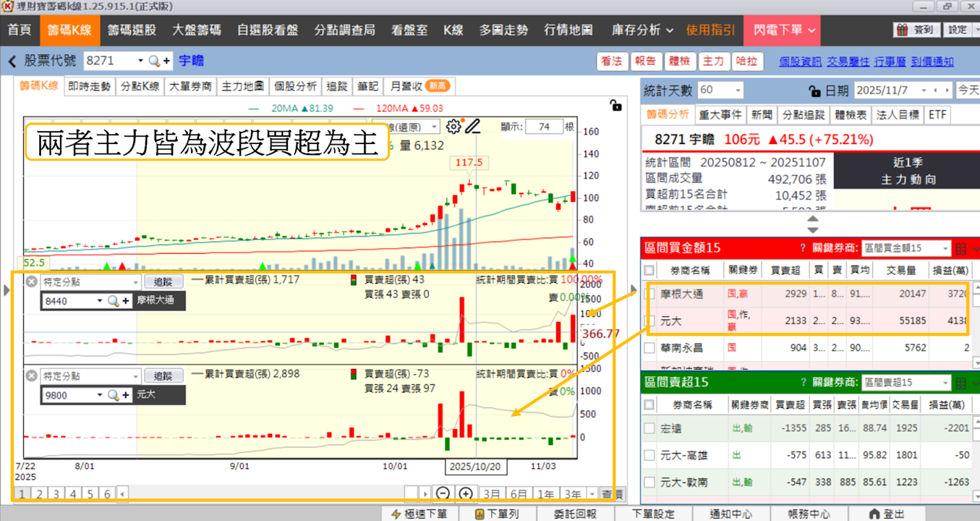Open the 分點調查局 menu
Screen dimensions: 980x521
click(x=344, y=30)
